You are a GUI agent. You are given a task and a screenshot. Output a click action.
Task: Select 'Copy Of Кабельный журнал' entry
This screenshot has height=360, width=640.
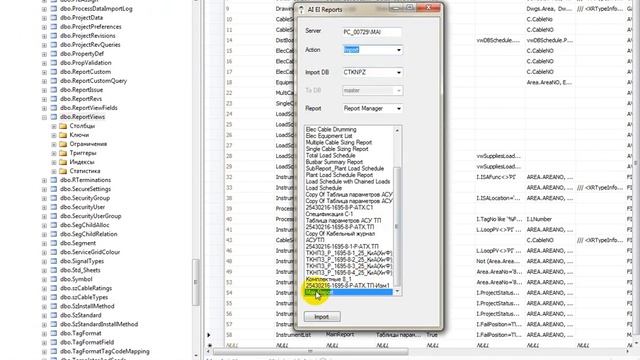tap(340, 233)
